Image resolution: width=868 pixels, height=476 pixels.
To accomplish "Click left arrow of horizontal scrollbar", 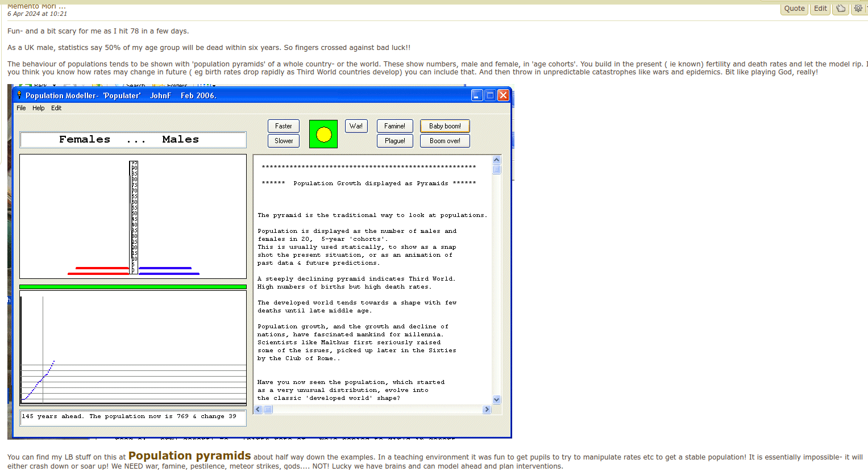I will coord(258,410).
